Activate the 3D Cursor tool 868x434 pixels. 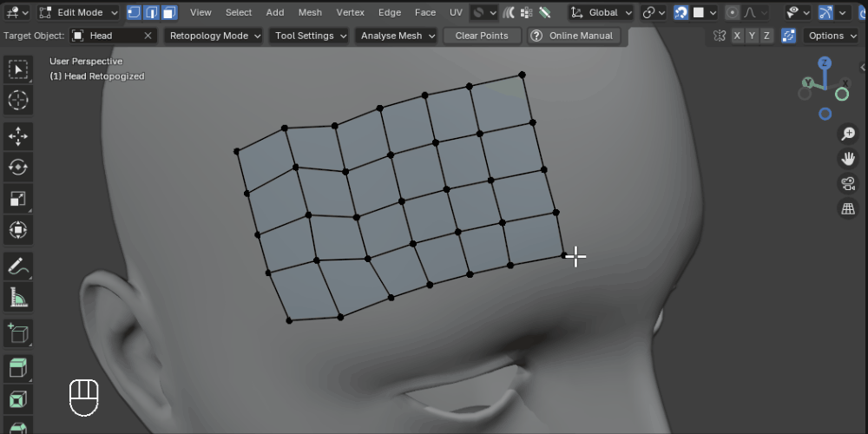coord(18,100)
